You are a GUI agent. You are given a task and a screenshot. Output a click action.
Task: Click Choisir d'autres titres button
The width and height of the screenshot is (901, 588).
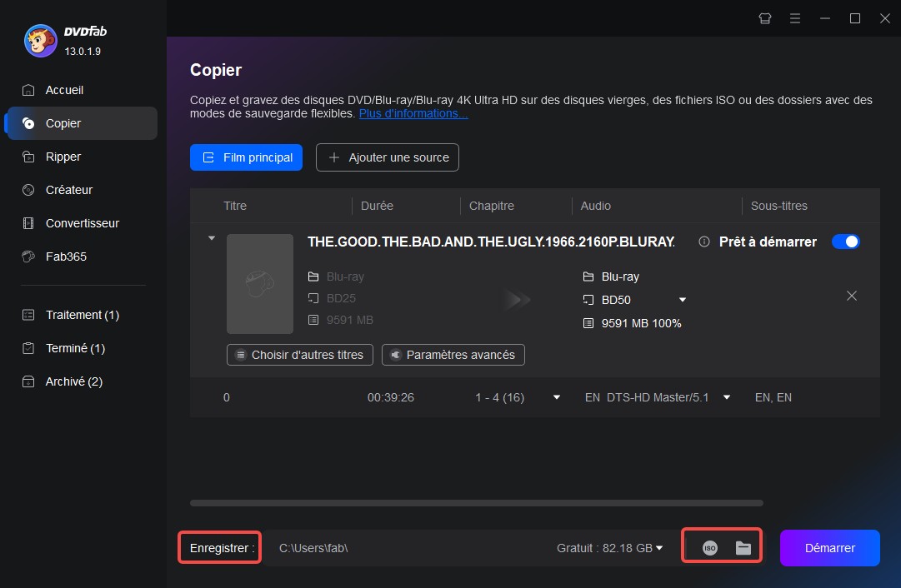(x=300, y=355)
